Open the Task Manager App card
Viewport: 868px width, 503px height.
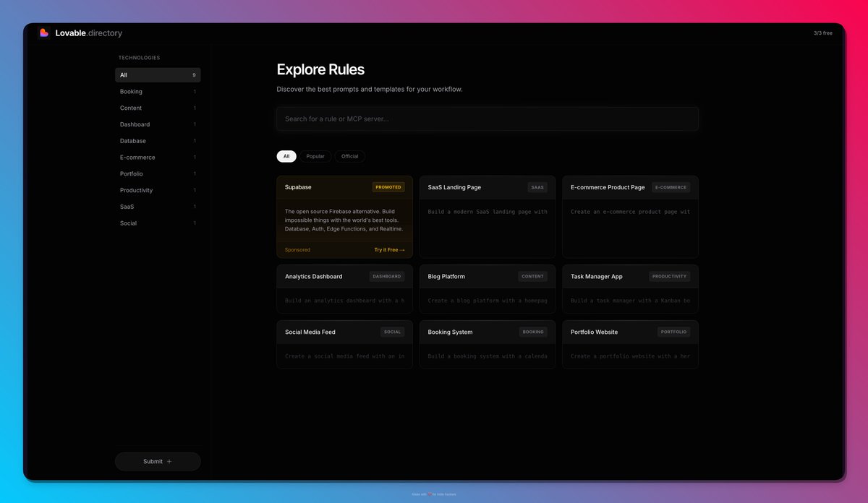630,289
